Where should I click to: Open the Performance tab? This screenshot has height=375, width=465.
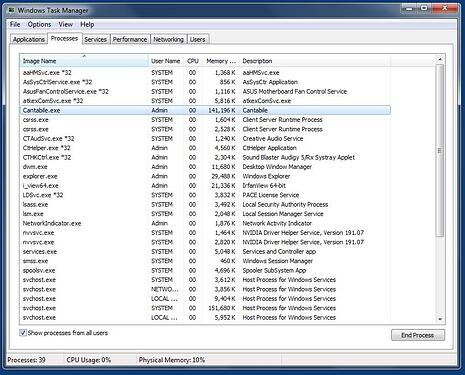click(130, 39)
